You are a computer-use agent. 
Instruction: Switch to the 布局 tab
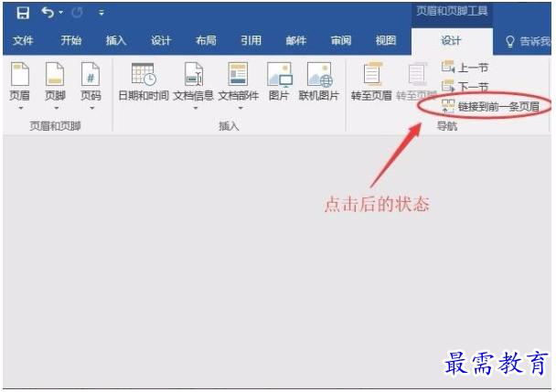pyautogui.click(x=206, y=40)
